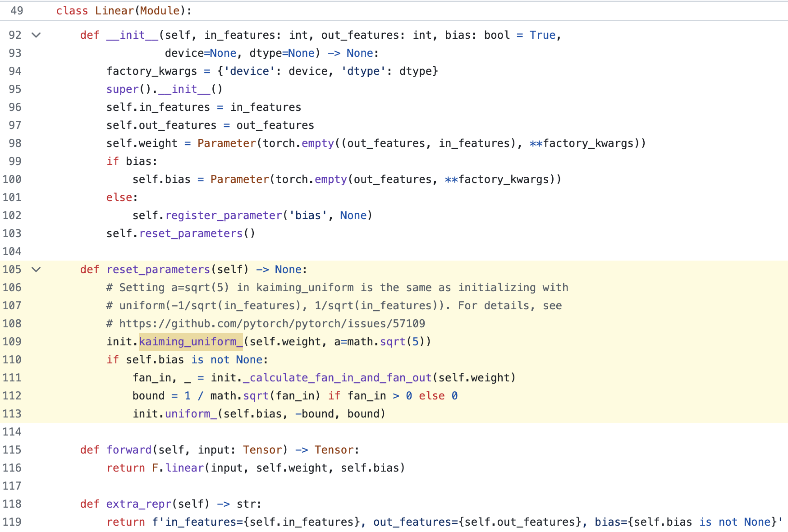788x532 pixels.
Task: Click line number 116
Action: point(12,468)
